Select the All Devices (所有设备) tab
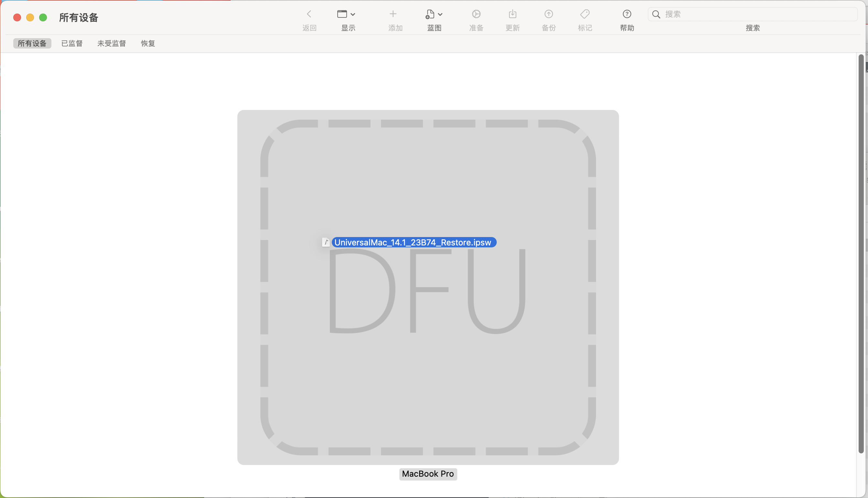 pos(32,43)
